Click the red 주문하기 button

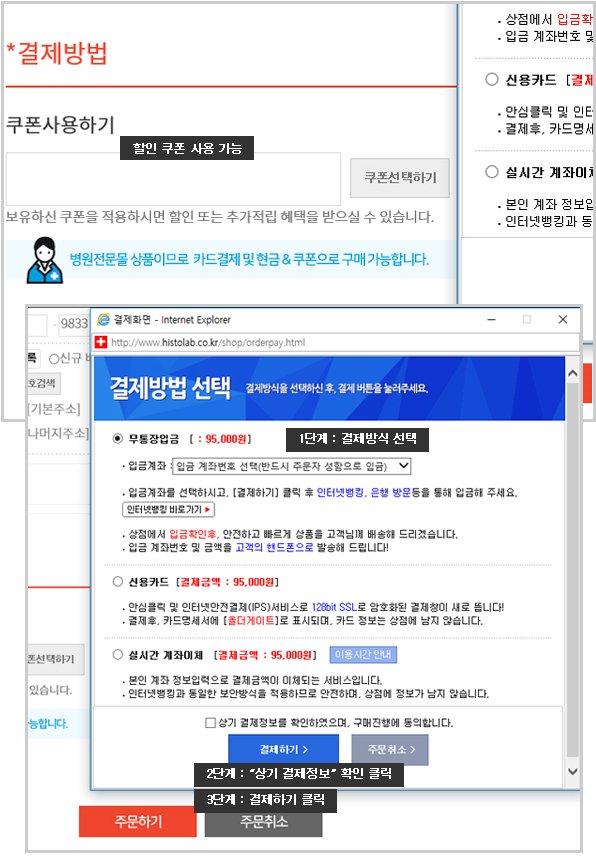[138, 822]
